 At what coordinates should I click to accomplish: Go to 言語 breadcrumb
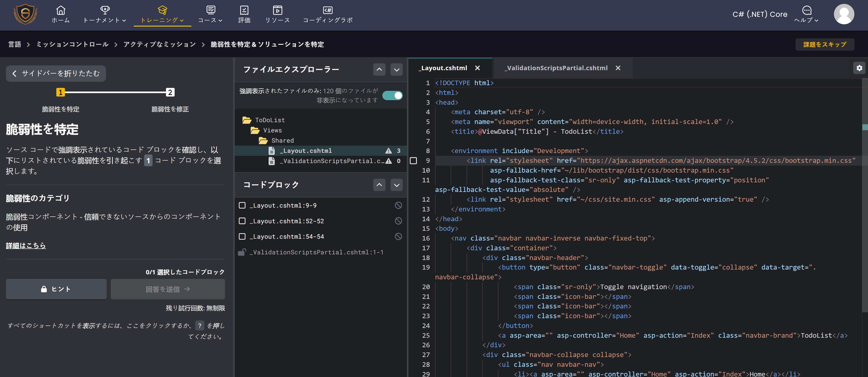pyautogui.click(x=15, y=45)
